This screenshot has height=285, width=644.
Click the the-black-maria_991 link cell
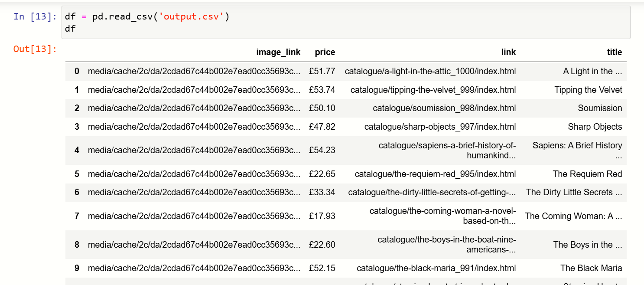[436, 268]
